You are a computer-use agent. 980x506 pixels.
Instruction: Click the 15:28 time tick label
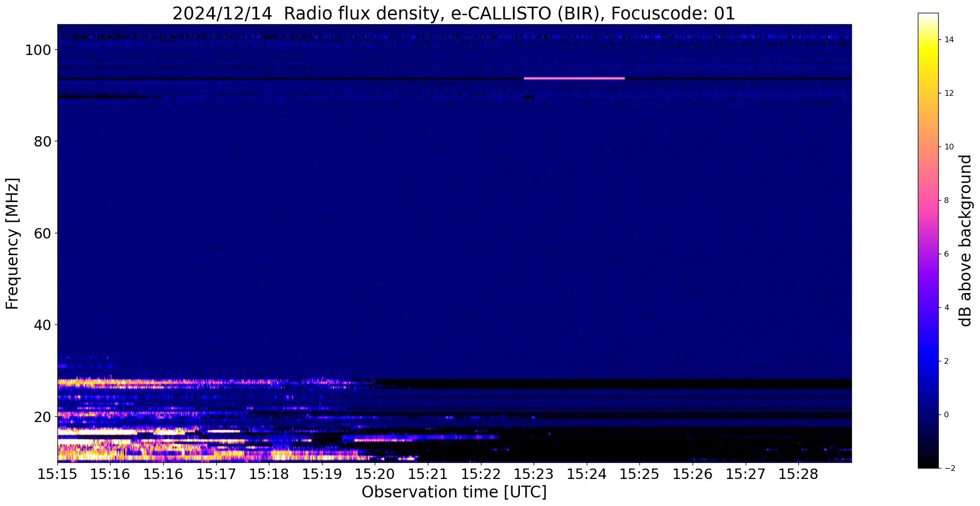coord(798,474)
